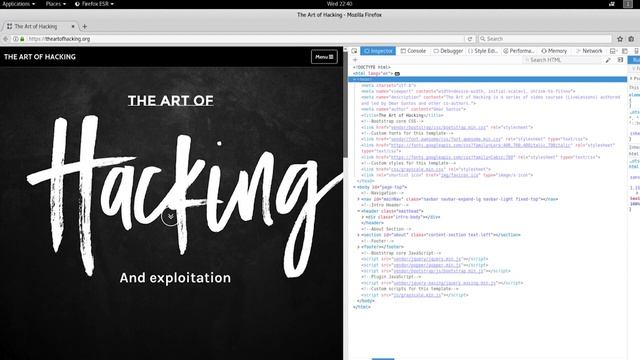Image resolution: width=640 pixels, height=360 pixels.
Task: Expand the footer node
Action: pos(359,247)
